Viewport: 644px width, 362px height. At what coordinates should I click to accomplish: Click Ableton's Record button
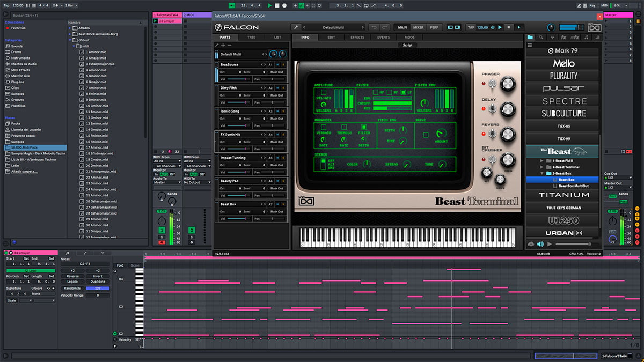coord(284,5)
